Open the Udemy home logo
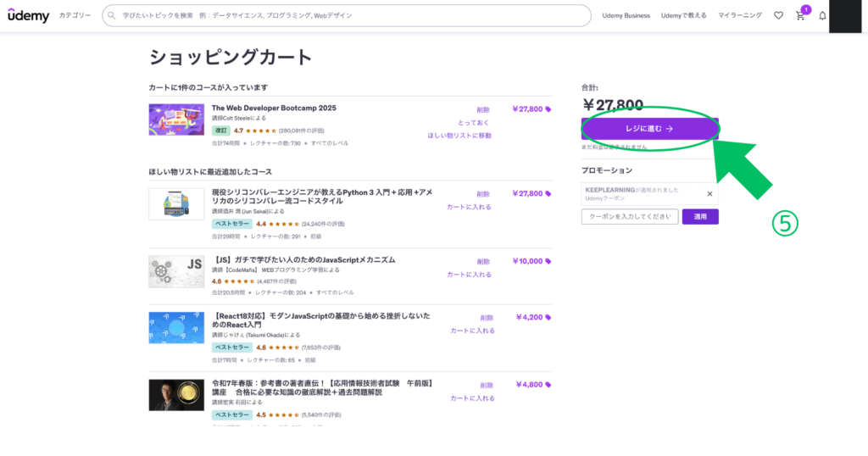The width and height of the screenshot is (868, 456). pyautogui.click(x=29, y=15)
